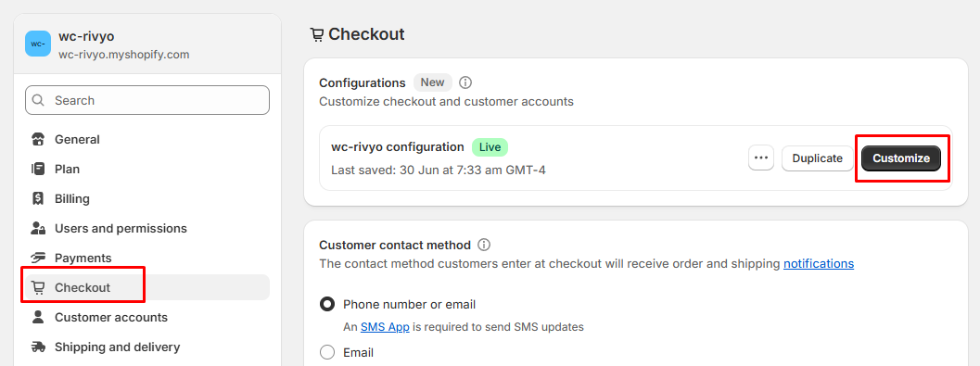This screenshot has height=366, width=980.
Task: Open the three-dot configuration options menu
Action: coord(760,158)
